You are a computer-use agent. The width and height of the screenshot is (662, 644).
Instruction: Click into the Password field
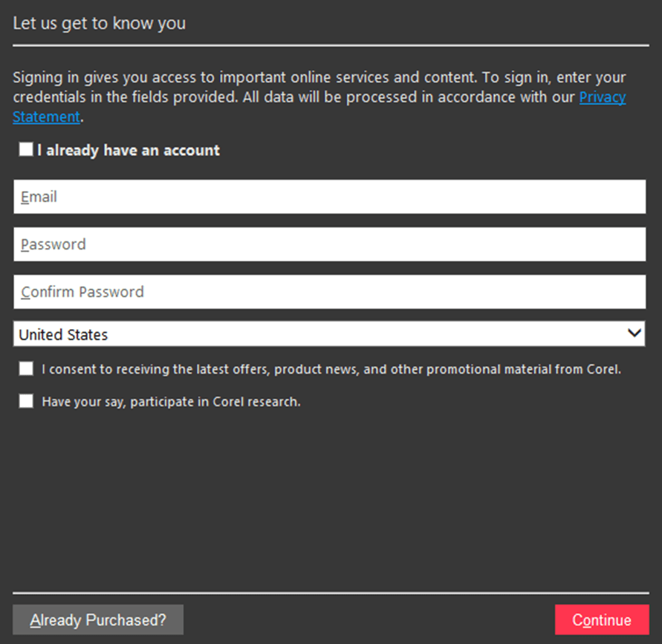click(329, 244)
